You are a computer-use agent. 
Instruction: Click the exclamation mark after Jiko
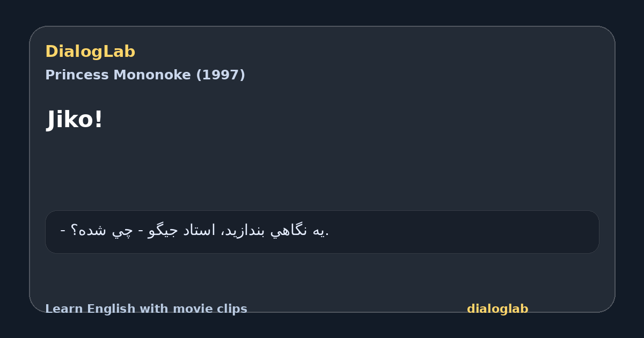[x=98, y=120]
